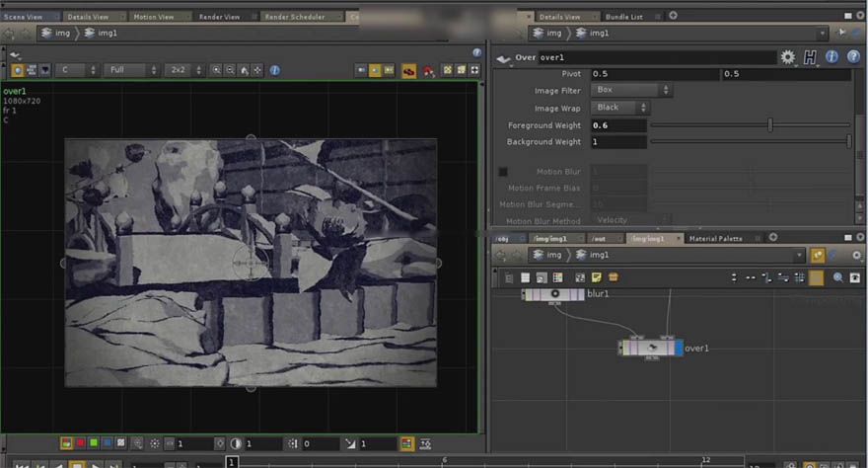The image size is (868, 468).
Task: Click the red magnet snapping icon
Action: [x=428, y=71]
